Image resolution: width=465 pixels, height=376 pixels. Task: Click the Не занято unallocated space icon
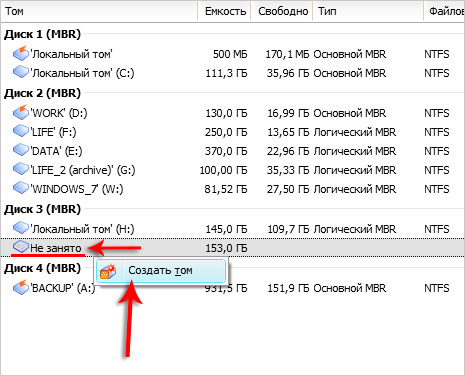[x=21, y=247]
